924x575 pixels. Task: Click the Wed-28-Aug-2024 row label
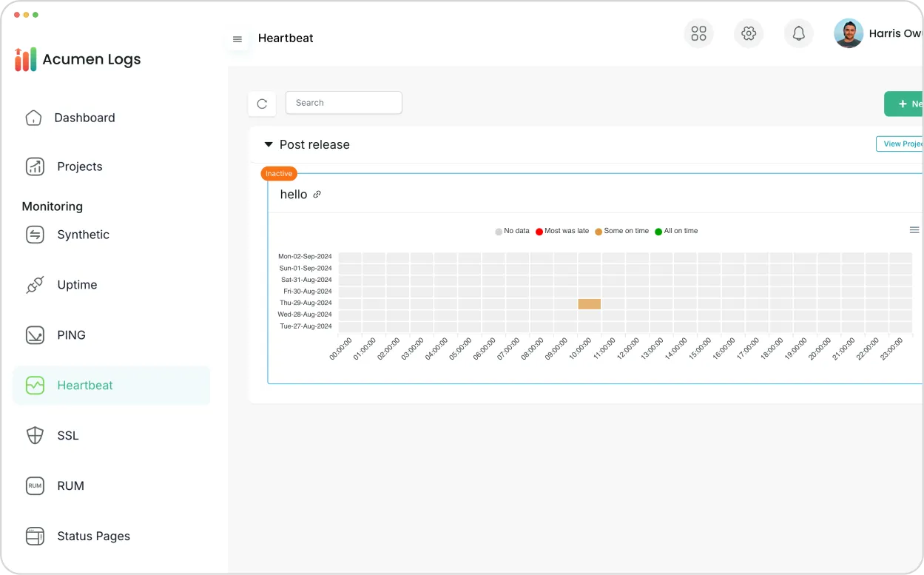[x=305, y=315]
